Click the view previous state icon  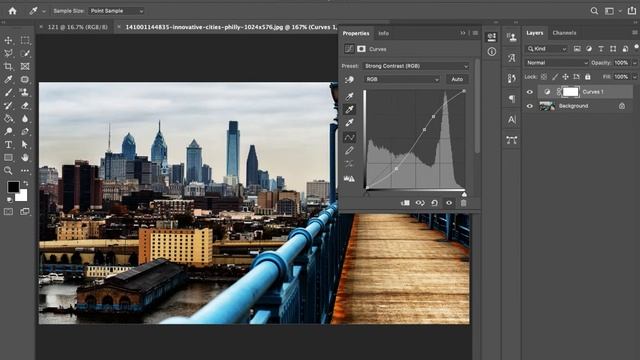[420, 203]
